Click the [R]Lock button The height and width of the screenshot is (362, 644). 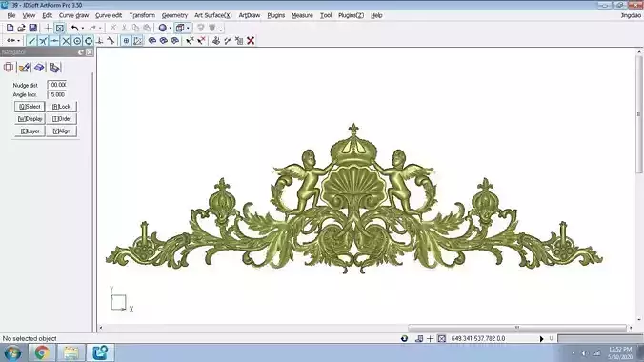point(62,107)
